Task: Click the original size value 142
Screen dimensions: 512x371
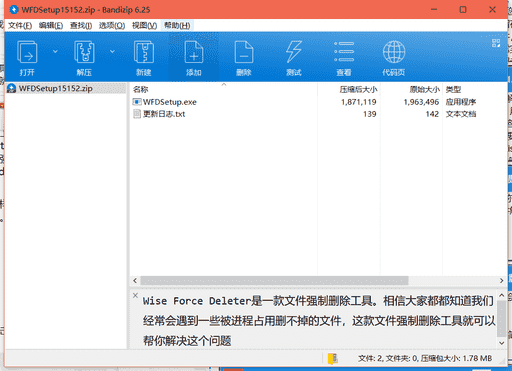Action: click(x=432, y=114)
